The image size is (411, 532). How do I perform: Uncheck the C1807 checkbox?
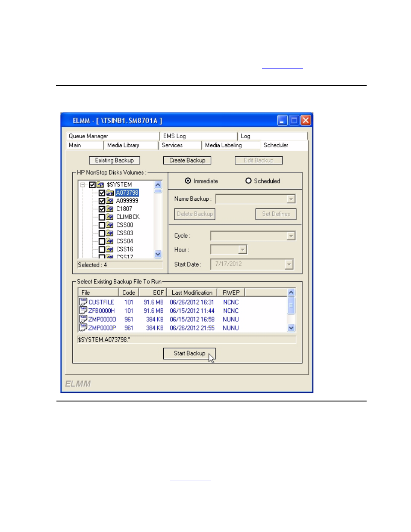[102, 209]
